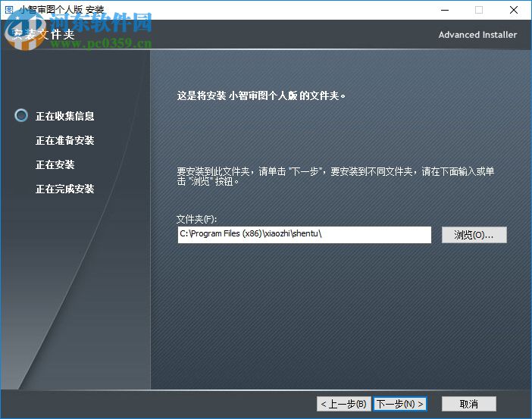Close the installer window
The image size is (532, 419).
(x=514, y=10)
